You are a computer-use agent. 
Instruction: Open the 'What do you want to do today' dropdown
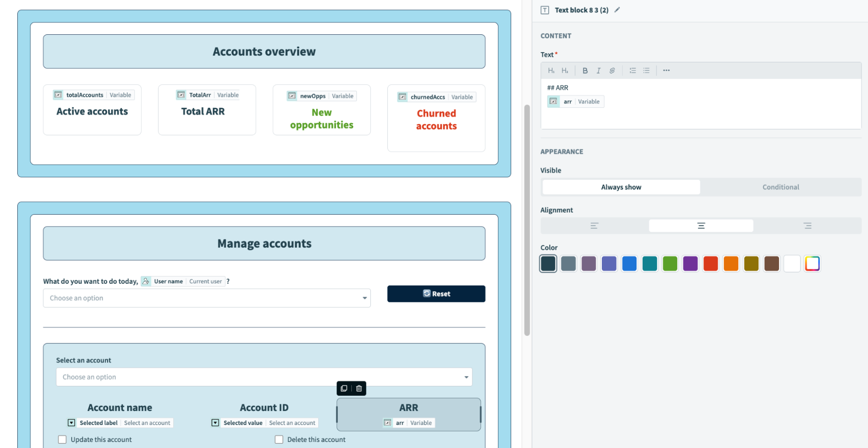(x=207, y=298)
